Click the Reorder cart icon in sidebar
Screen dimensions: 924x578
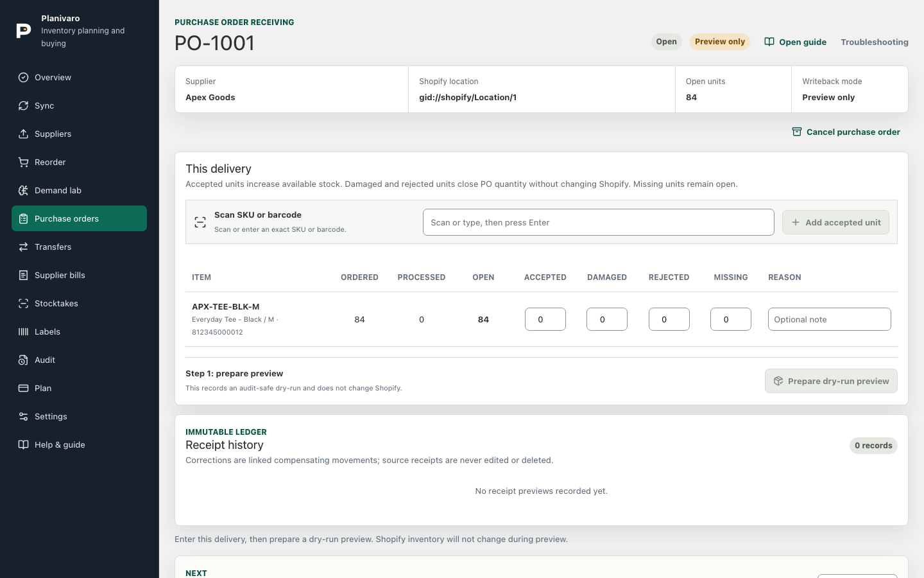(23, 162)
